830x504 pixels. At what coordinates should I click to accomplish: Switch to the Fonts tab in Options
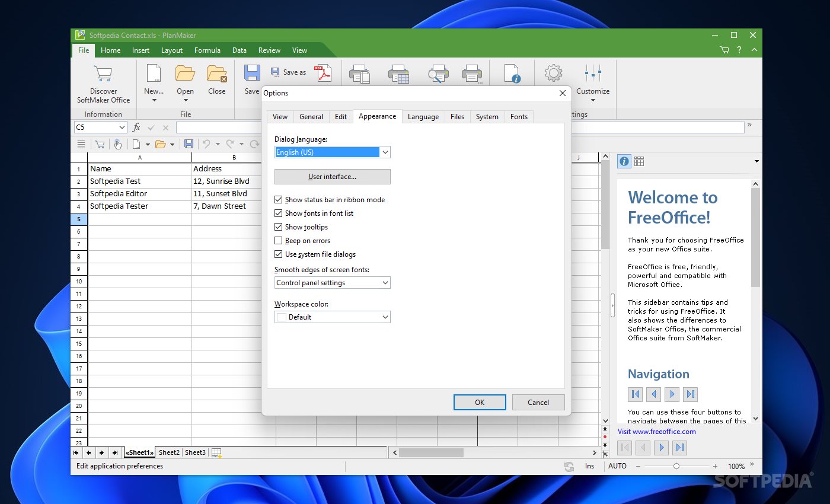[x=519, y=117]
